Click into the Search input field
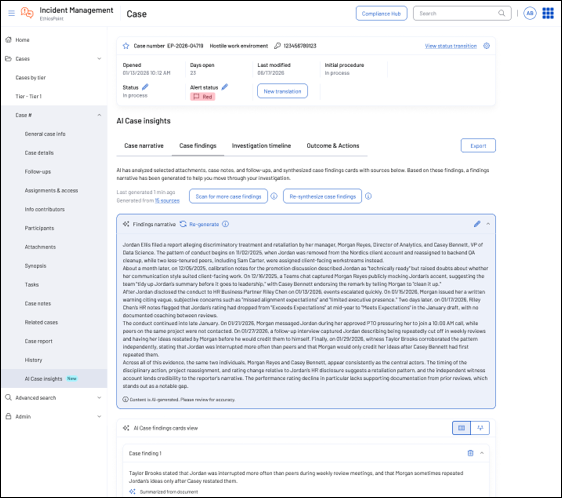 462,14
